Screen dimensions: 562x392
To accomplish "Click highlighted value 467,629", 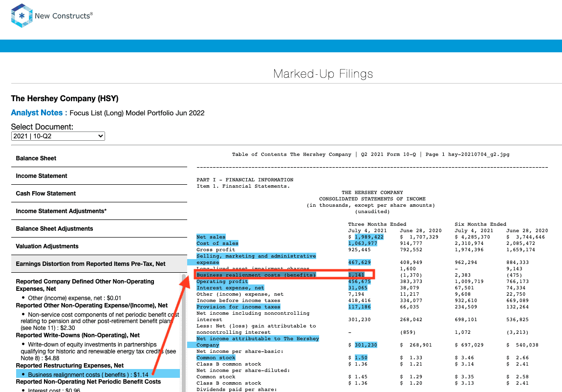I will 360,262.
